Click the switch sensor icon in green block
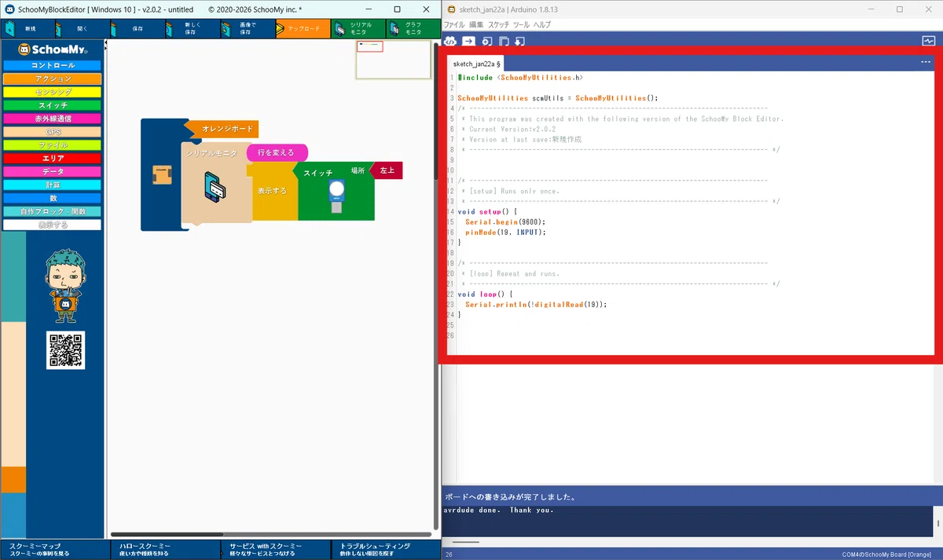 tap(336, 196)
